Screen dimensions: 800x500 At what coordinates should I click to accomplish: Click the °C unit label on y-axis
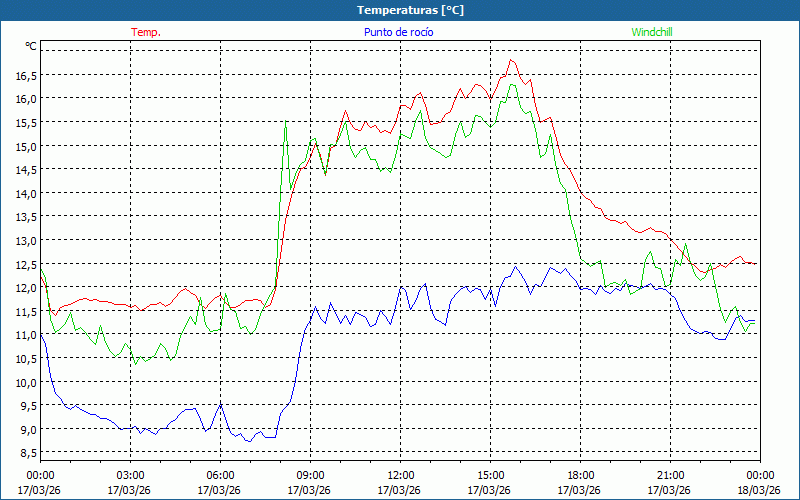coord(31,46)
